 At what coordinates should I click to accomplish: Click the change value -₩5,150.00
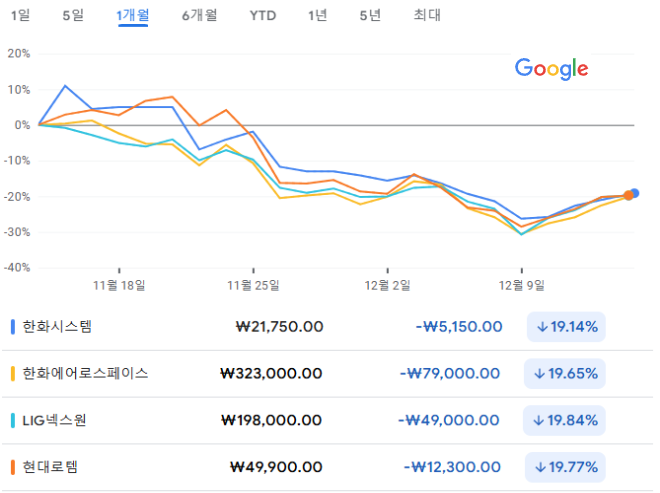[x=459, y=327]
